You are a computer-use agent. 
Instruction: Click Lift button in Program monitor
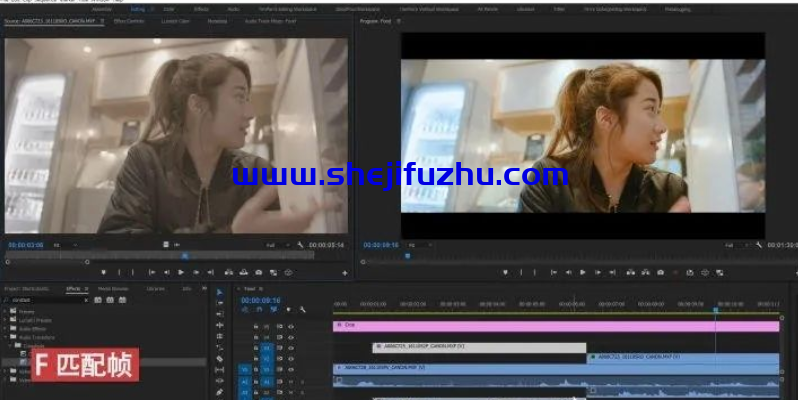[631, 272]
